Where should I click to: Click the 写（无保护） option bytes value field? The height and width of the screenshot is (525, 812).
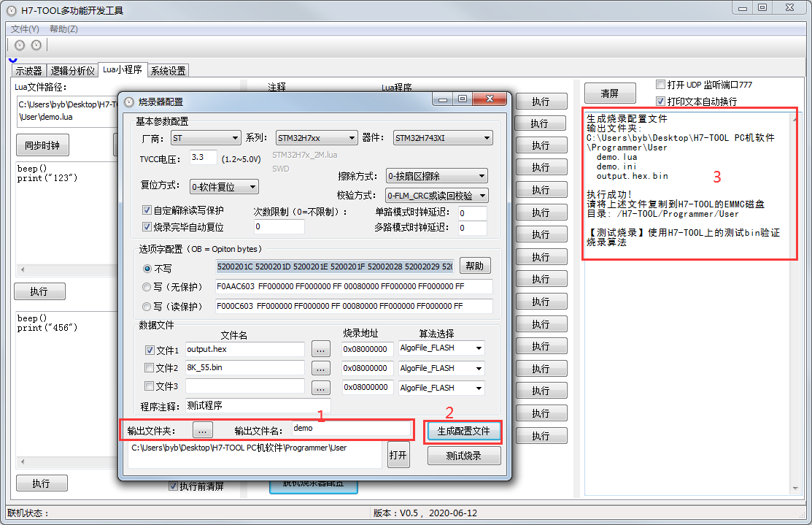(355, 287)
